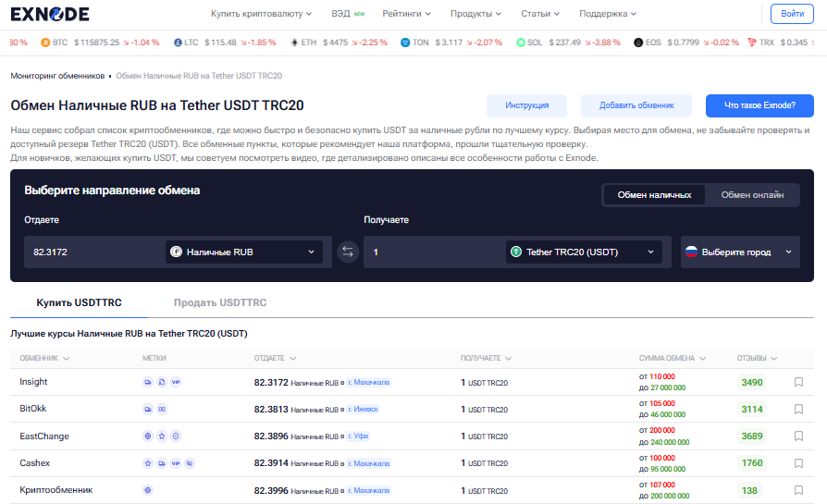Screen dimensions: 827x504
Task: Click the Отдаете amount field 82.3172
Action: point(95,252)
